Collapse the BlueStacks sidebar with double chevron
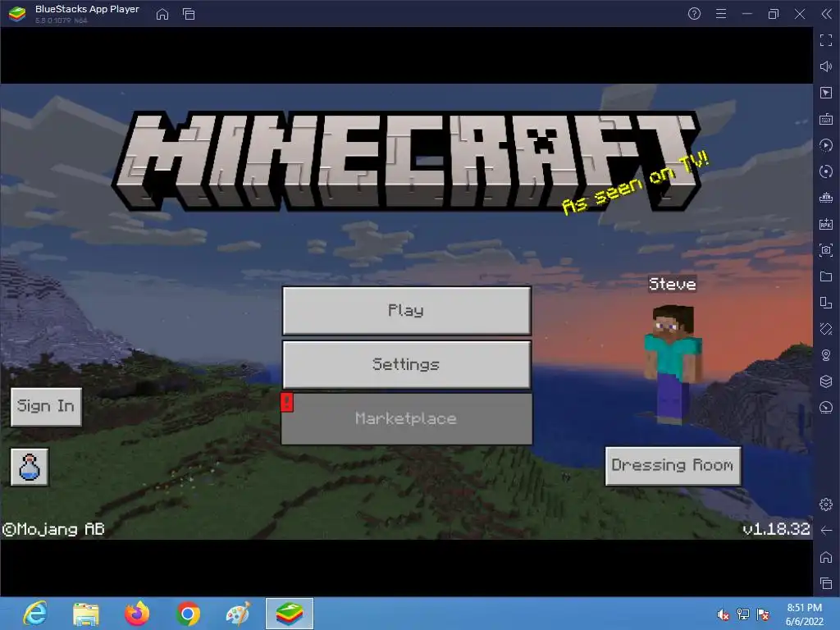Viewport: 840px width, 630px height. coord(827,14)
